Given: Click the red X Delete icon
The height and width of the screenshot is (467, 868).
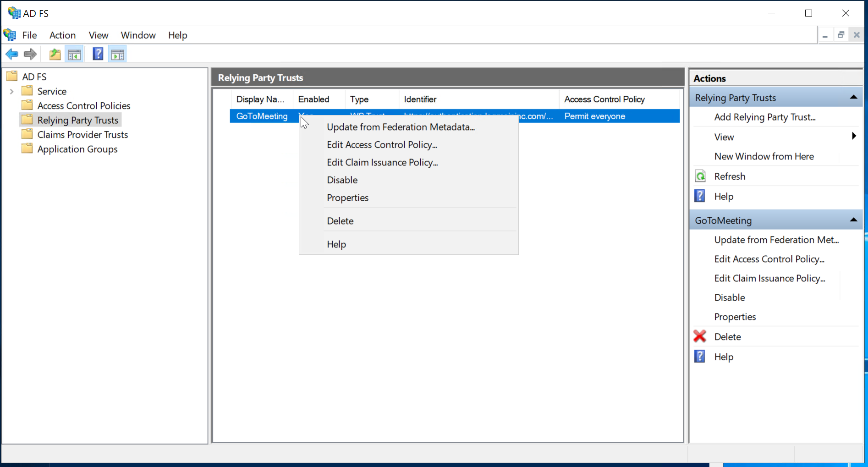Looking at the screenshot, I should pos(700,336).
